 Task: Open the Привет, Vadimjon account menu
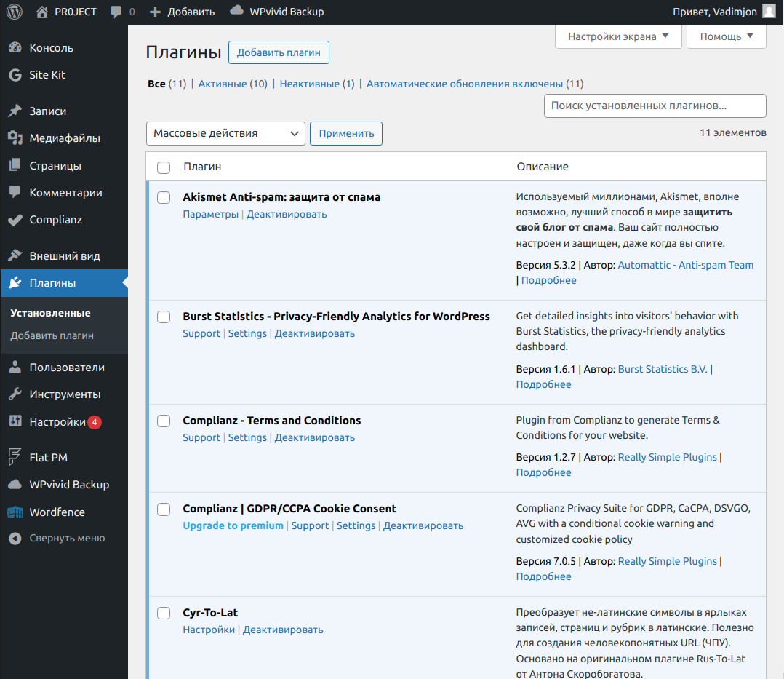[724, 12]
